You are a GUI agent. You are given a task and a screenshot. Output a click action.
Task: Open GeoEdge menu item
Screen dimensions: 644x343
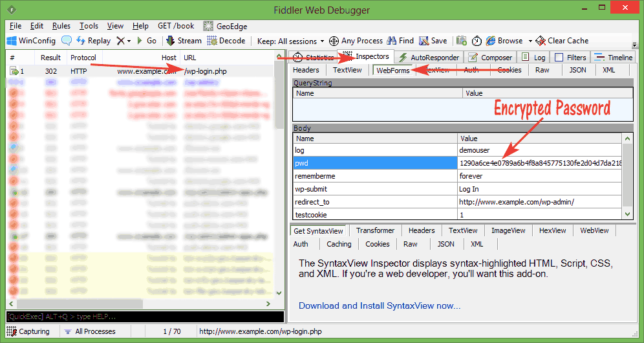click(x=225, y=26)
